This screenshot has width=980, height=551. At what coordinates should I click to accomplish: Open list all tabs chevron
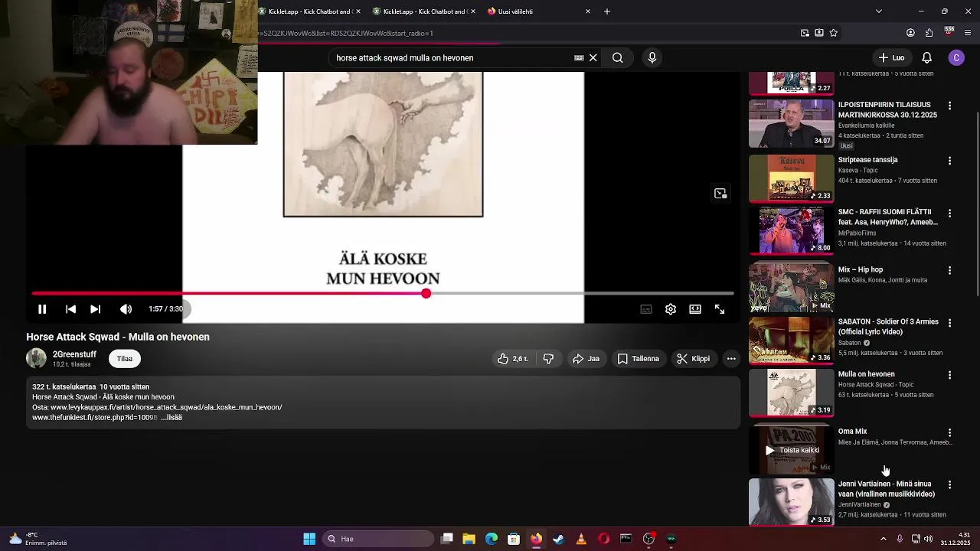click(878, 11)
